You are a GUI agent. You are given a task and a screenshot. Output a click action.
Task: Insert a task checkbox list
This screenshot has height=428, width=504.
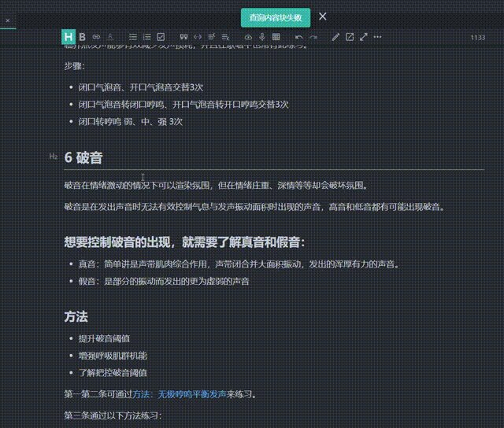point(161,37)
